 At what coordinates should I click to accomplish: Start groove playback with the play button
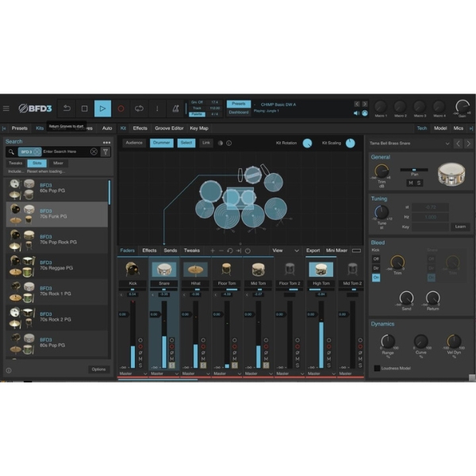[102, 109]
